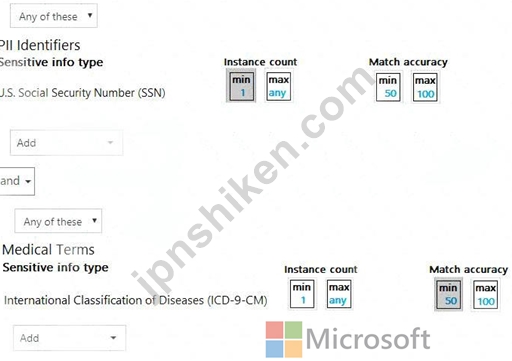Click the U.S. Social Security Number (SSN) entry

(x=83, y=93)
